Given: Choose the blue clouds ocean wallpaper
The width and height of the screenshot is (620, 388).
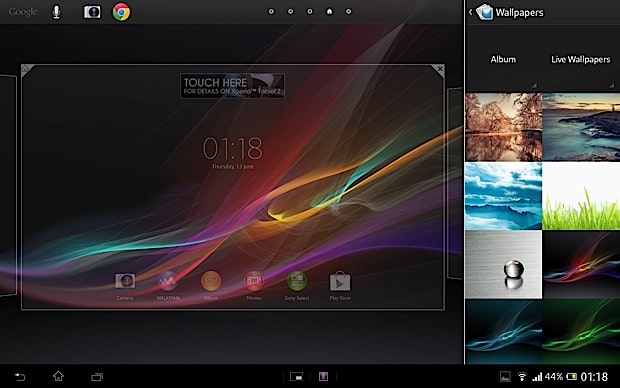Looking at the screenshot, I should [x=503, y=196].
